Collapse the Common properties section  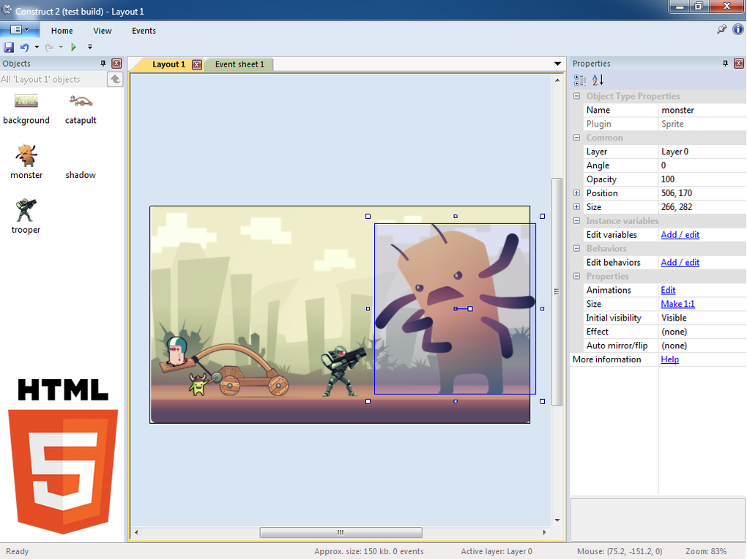pos(576,137)
